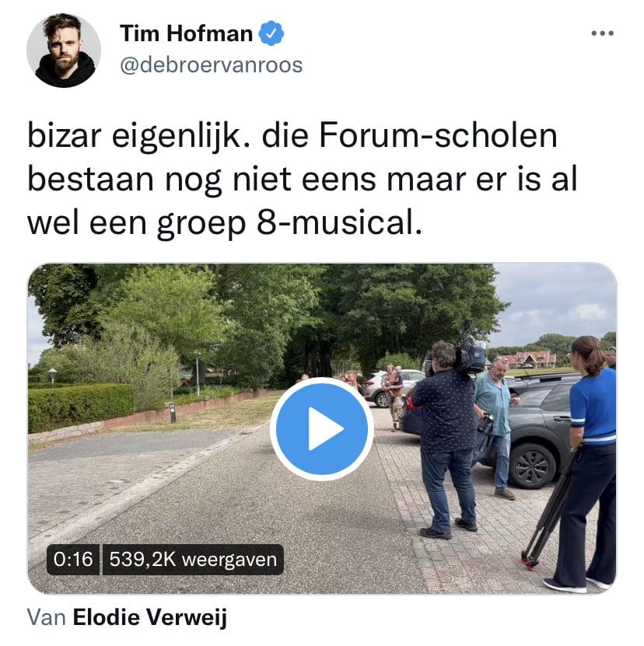
Task: Click the woman in blue in the video
Action: [587, 462]
